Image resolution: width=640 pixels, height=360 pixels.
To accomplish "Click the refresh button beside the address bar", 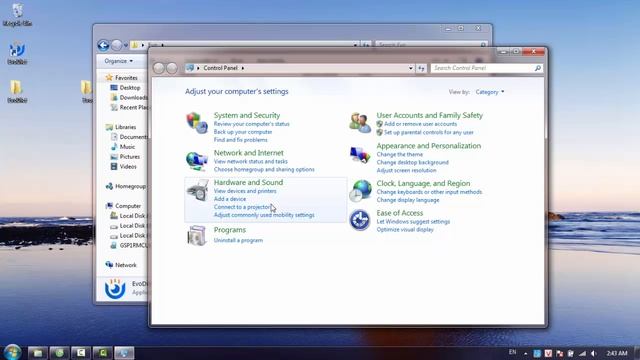I will point(421,68).
